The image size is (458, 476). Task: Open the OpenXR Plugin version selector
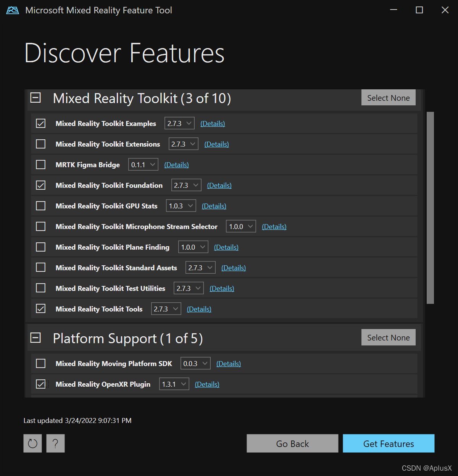(x=174, y=384)
